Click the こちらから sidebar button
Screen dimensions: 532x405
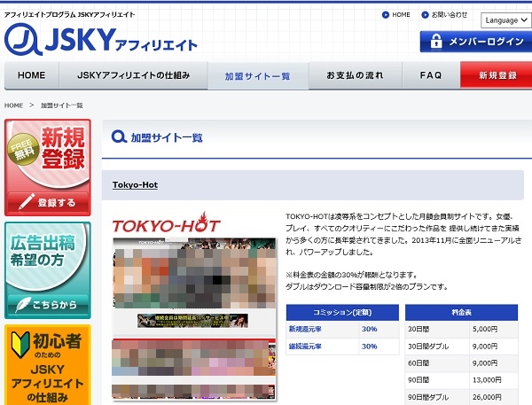point(48,305)
